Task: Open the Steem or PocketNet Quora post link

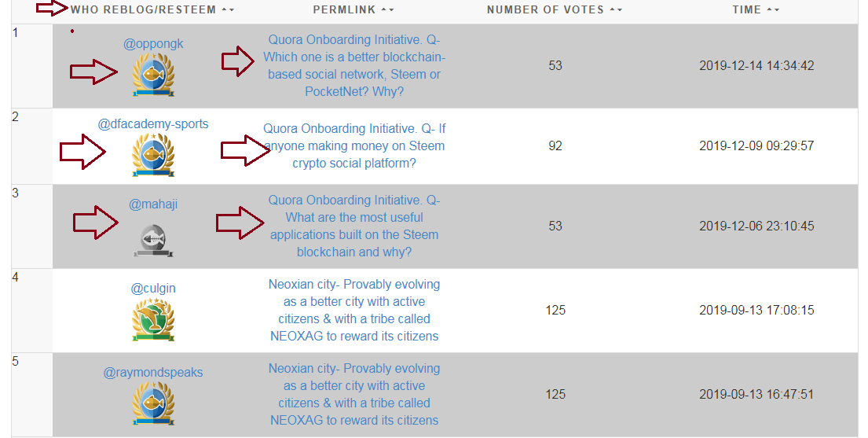Action: tap(354, 66)
